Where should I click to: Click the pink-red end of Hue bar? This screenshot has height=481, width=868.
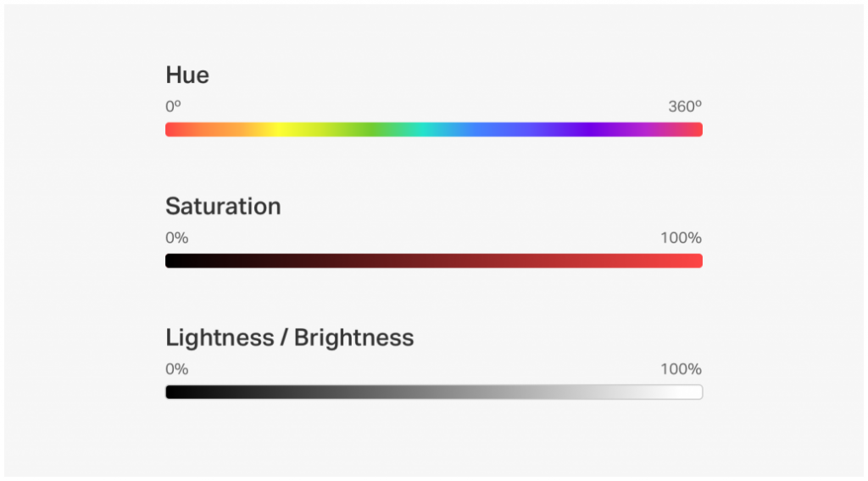coord(695,130)
